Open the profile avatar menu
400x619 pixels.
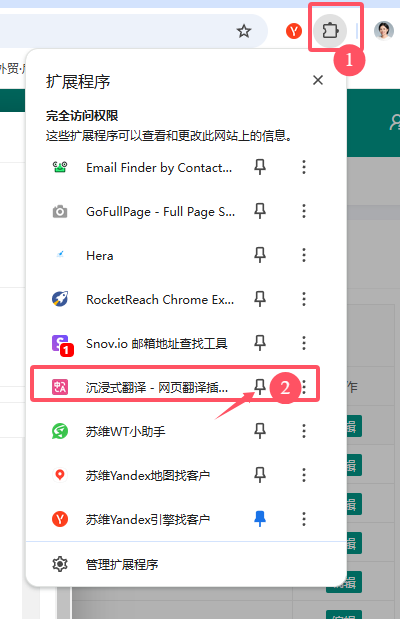click(x=384, y=31)
